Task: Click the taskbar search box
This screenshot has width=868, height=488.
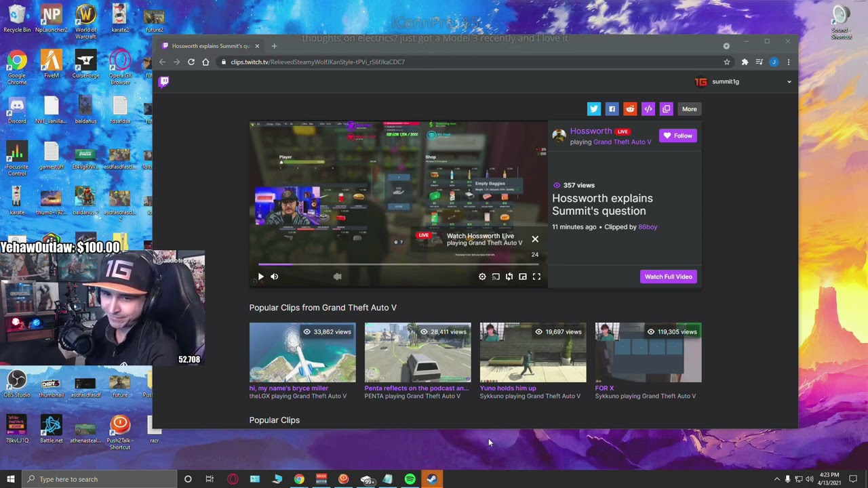Action: click(99, 479)
